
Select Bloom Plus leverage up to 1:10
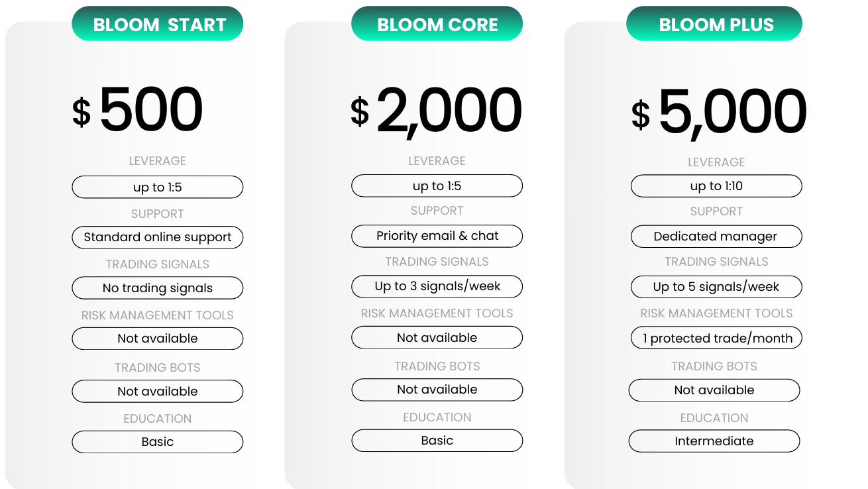tap(716, 186)
